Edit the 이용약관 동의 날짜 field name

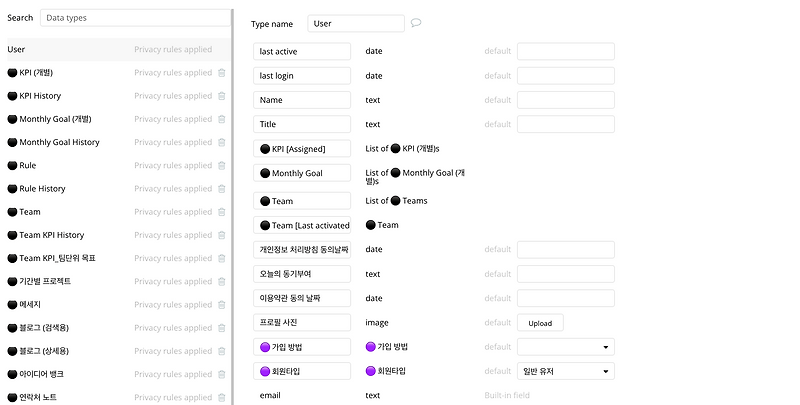point(302,298)
